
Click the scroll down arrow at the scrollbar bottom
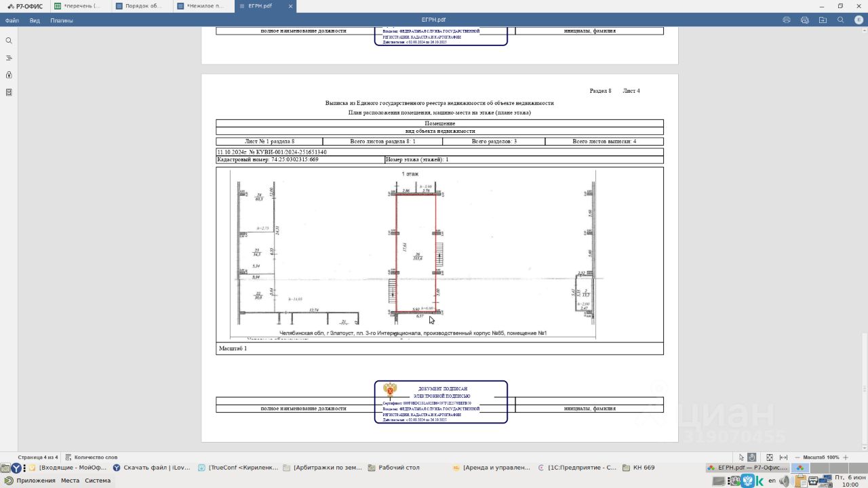tap(864, 448)
